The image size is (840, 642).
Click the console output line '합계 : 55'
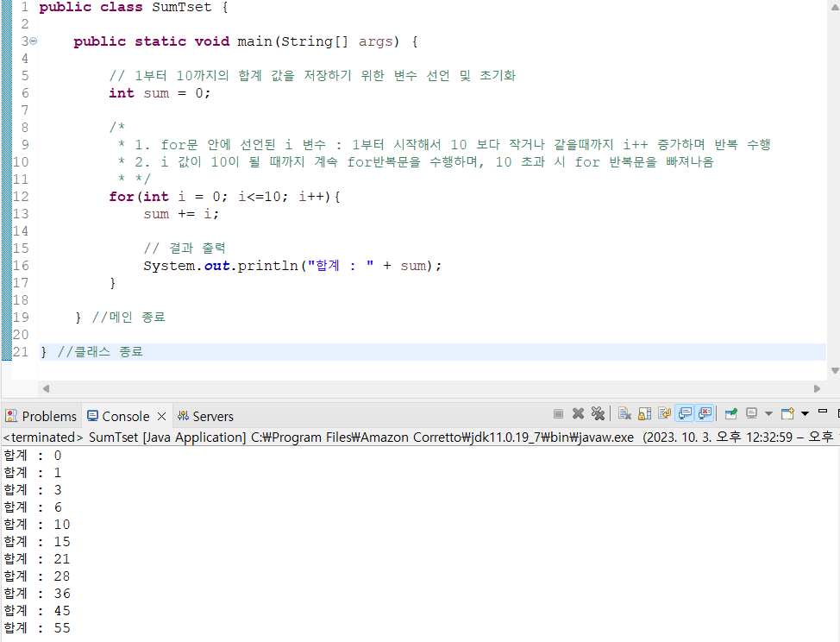[x=37, y=628]
